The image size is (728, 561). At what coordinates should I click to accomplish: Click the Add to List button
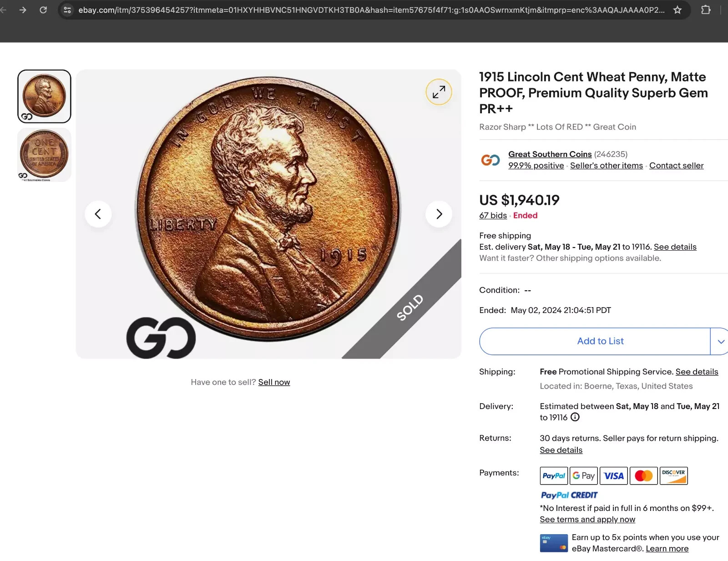click(x=600, y=341)
